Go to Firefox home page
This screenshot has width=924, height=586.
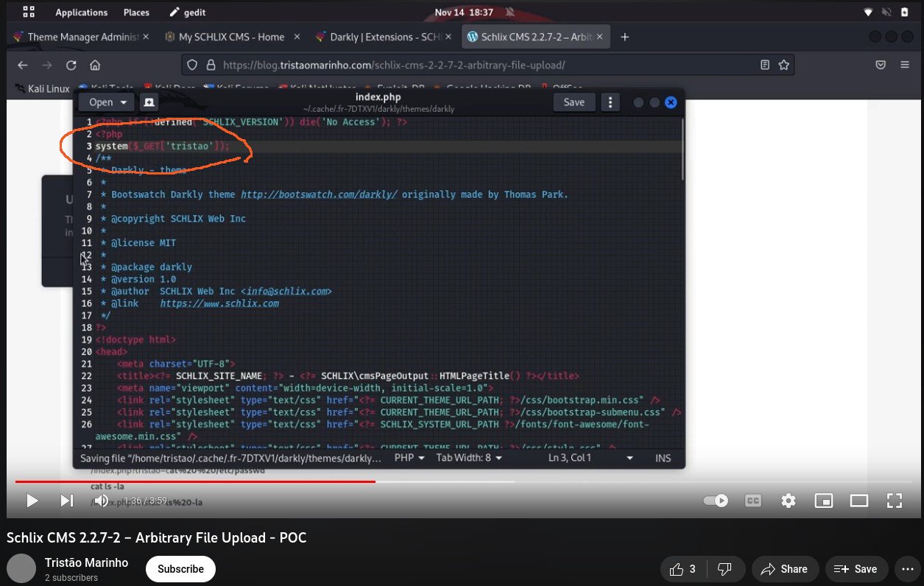(x=95, y=65)
